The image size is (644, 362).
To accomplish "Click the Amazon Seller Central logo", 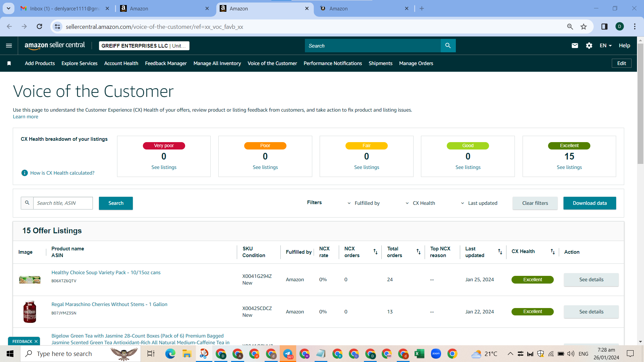I will 55,46.
